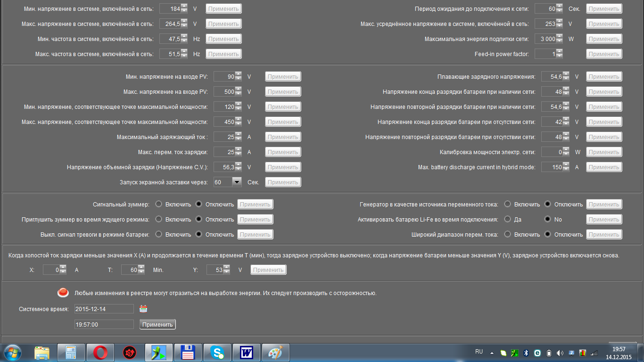Click Применить under system time field

157,324
